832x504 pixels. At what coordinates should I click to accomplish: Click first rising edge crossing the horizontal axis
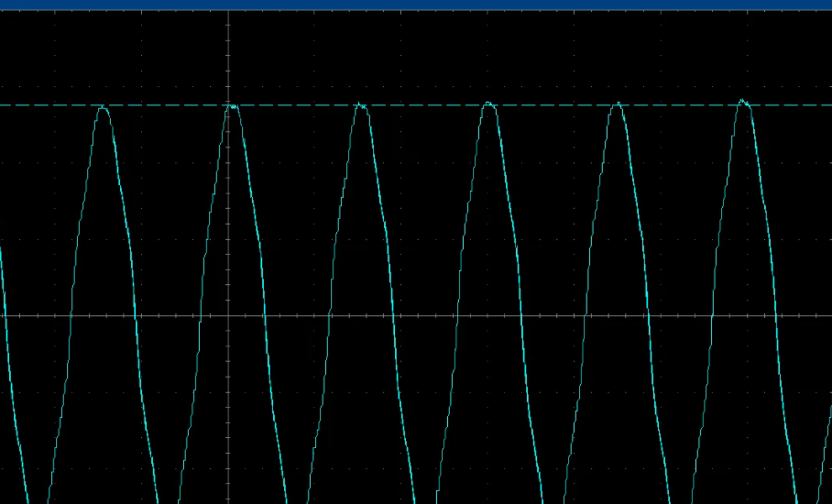71,315
